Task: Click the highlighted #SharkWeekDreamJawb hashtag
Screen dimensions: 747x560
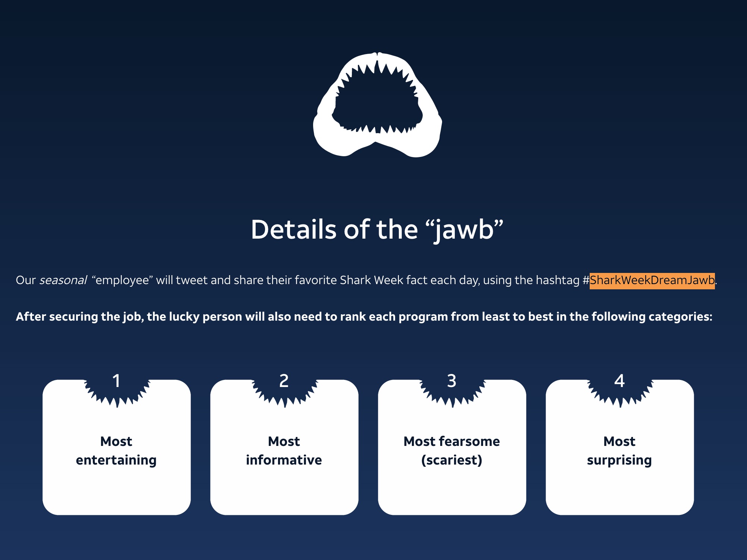Action: point(652,280)
